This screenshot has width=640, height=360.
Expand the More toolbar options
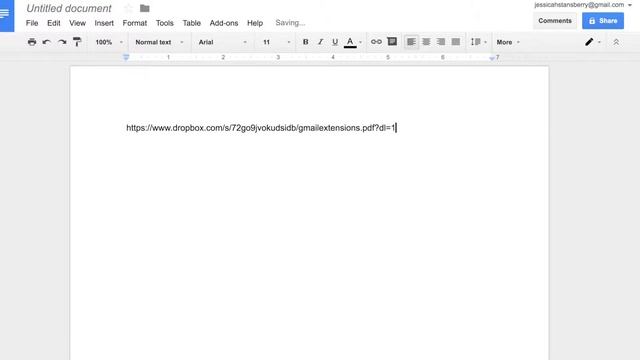coord(508,42)
